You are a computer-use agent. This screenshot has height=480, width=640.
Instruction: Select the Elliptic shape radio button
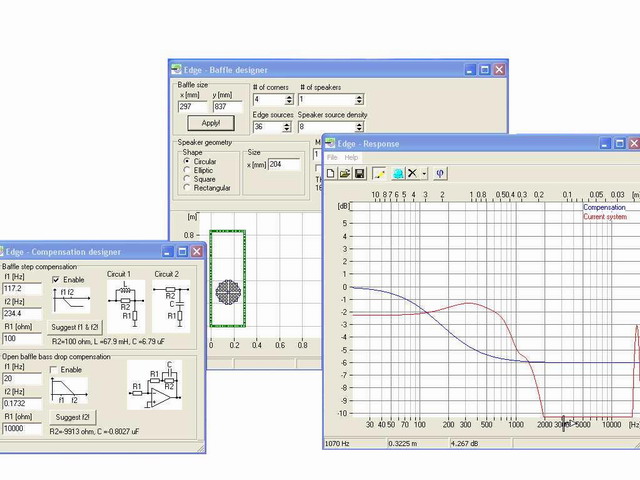point(187,170)
